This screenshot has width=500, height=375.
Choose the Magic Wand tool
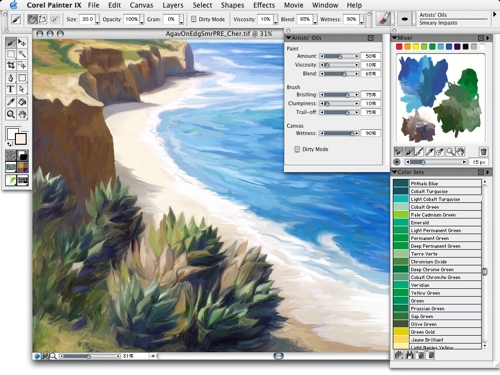point(22,54)
